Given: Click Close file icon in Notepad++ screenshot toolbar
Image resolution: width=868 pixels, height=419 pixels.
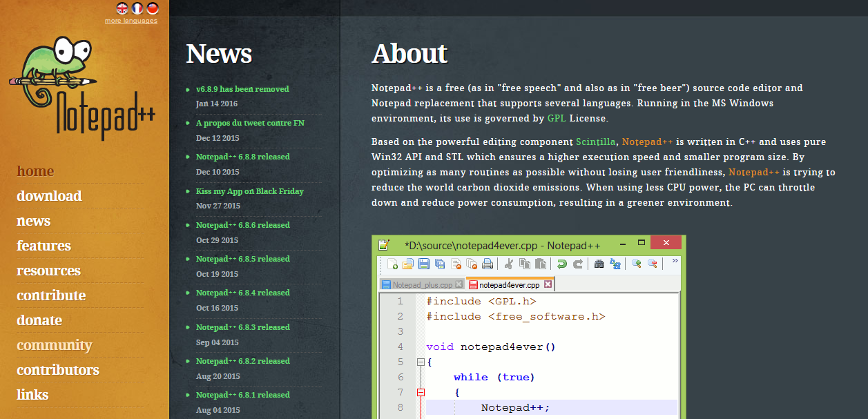Looking at the screenshot, I should click(x=456, y=264).
